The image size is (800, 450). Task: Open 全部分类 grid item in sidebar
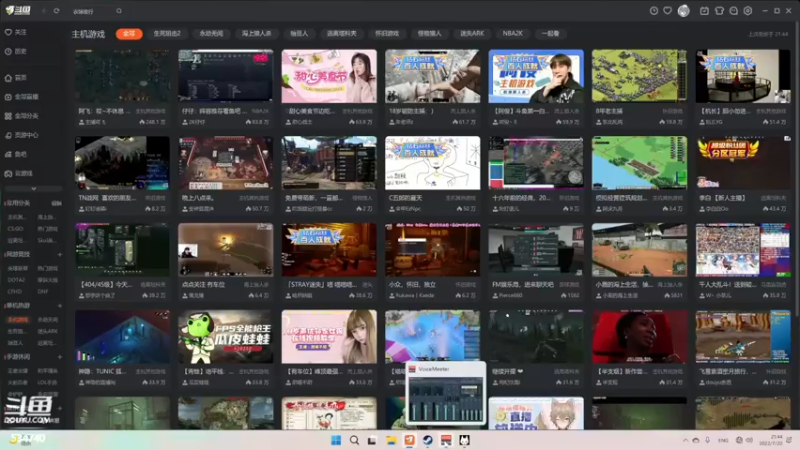pos(22,116)
